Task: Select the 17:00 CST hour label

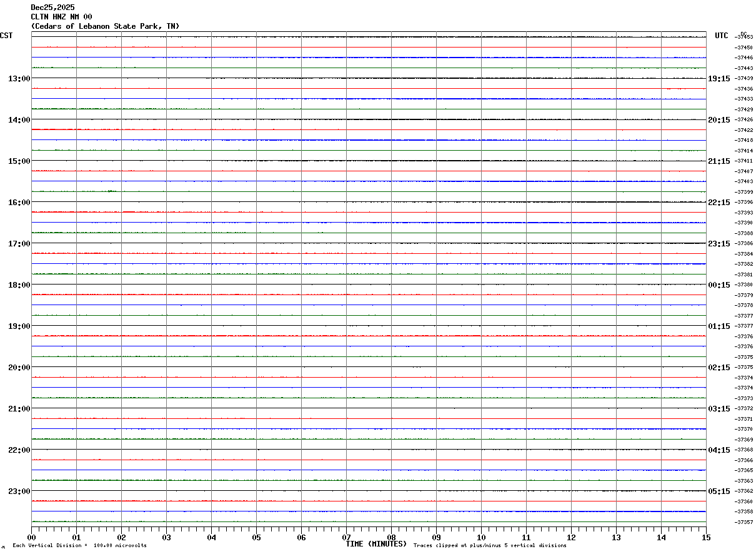Action: tap(19, 244)
